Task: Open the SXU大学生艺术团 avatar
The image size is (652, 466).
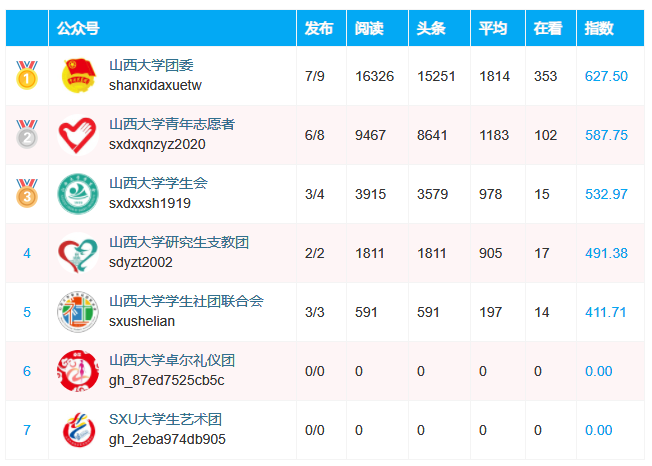Action: pos(78,430)
